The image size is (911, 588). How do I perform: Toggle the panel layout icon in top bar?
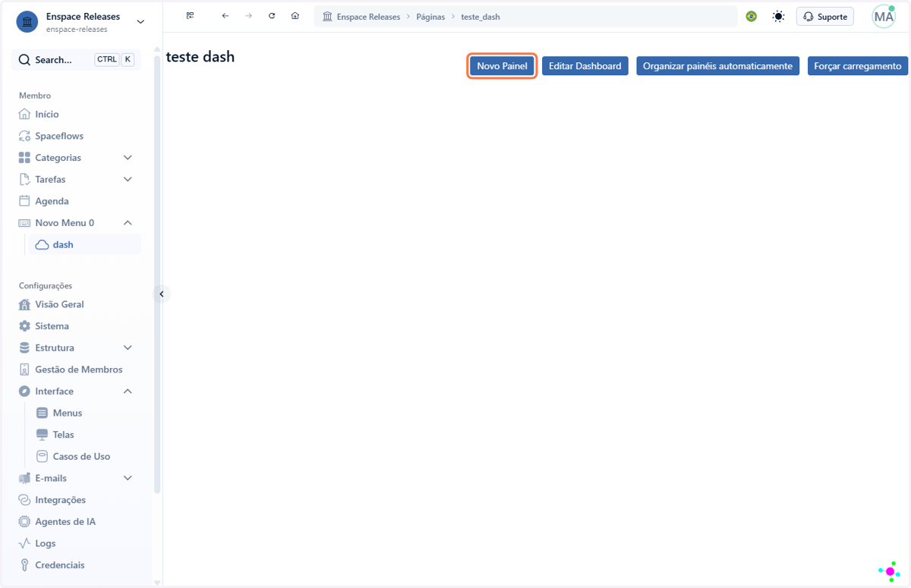(190, 16)
